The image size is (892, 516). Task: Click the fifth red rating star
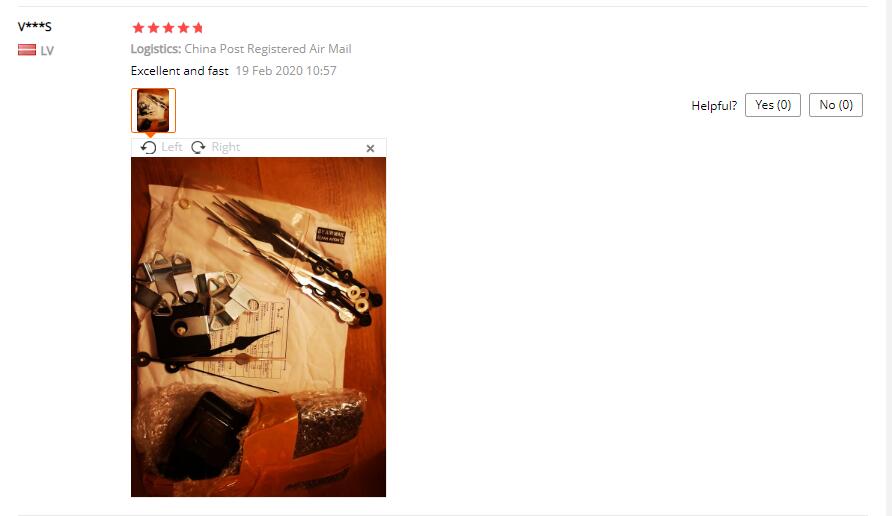[198, 28]
